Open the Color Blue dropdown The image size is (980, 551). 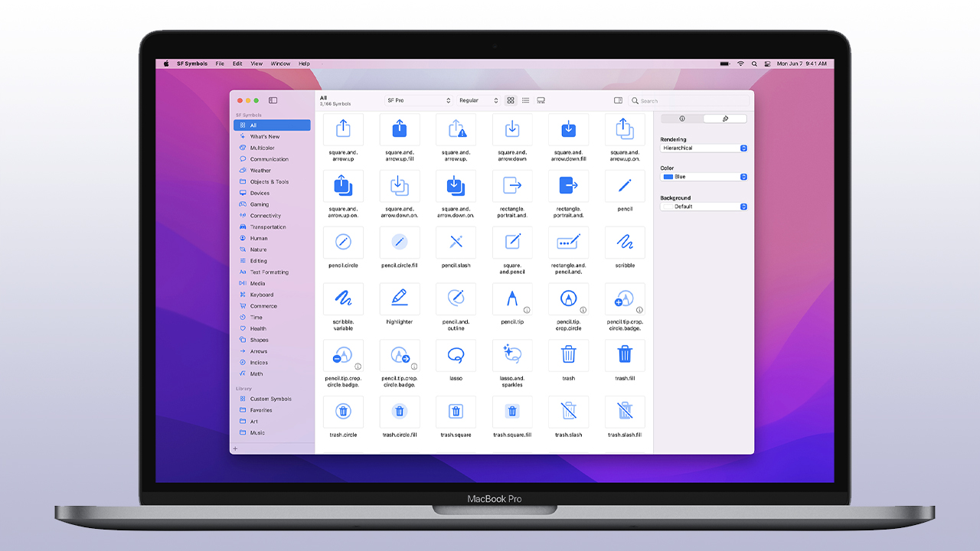pyautogui.click(x=704, y=177)
